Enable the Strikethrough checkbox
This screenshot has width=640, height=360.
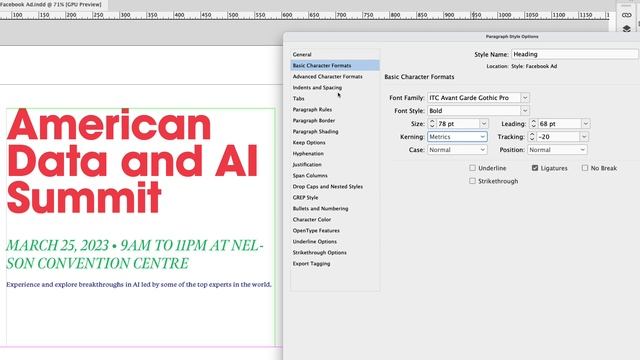click(x=472, y=181)
